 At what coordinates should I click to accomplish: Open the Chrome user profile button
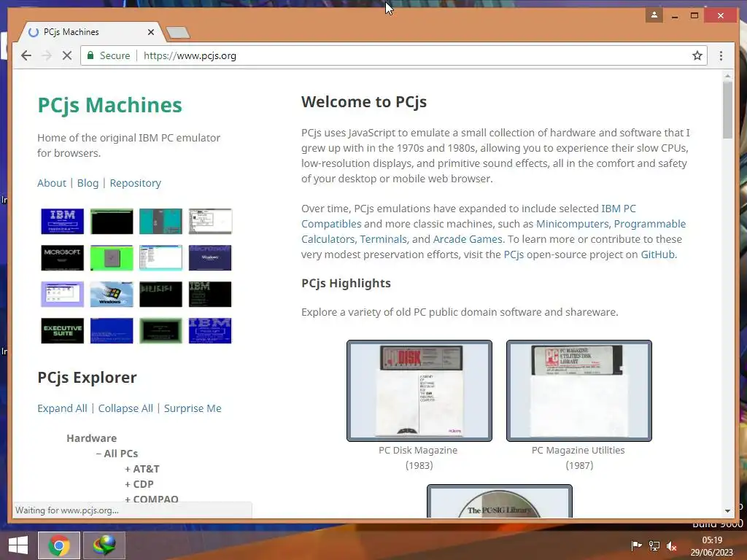[654, 15]
